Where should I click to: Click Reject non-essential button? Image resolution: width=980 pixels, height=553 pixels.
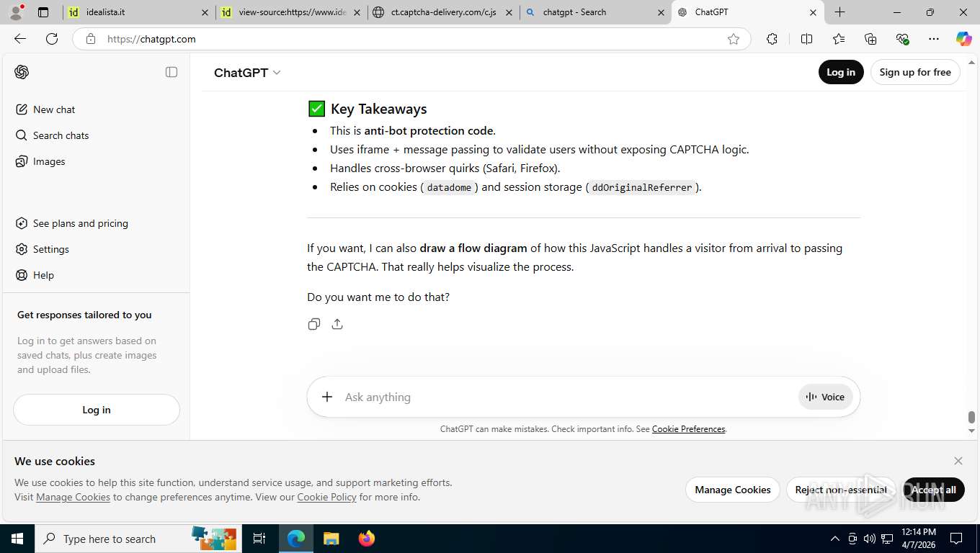coord(841,490)
